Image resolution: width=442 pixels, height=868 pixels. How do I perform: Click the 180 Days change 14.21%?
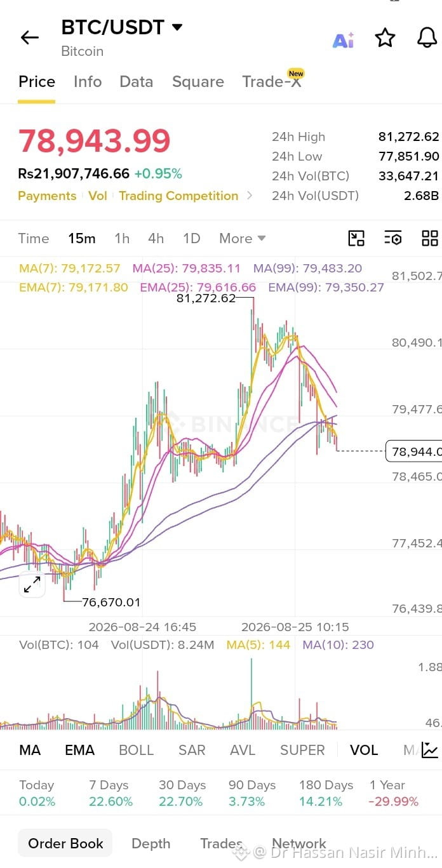click(321, 802)
